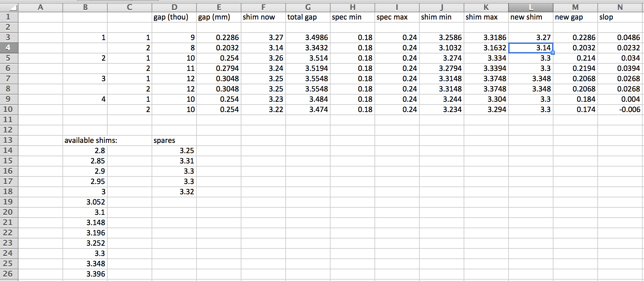This screenshot has width=644, height=281.
Task: Select the row 4 header
Action: [x=9, y=48]
